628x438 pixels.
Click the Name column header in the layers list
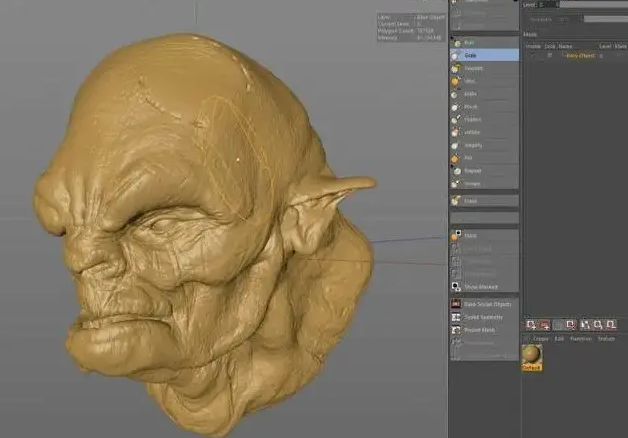click(565, 46)
